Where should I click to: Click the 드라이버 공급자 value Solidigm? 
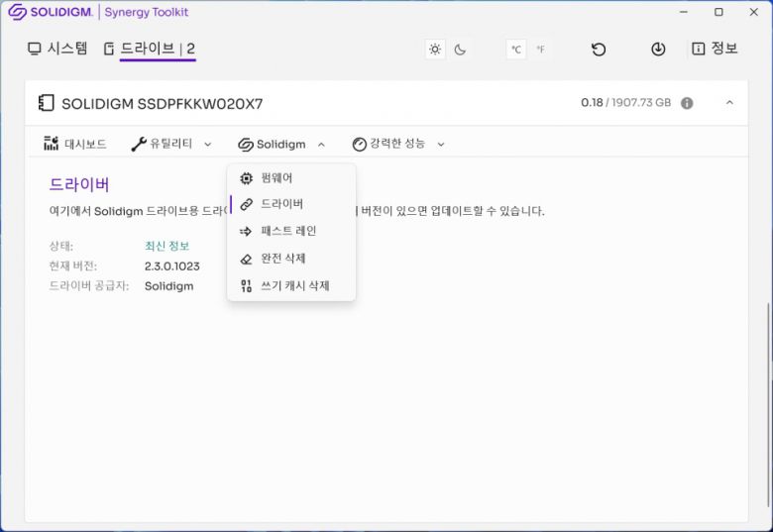[169, 286]
